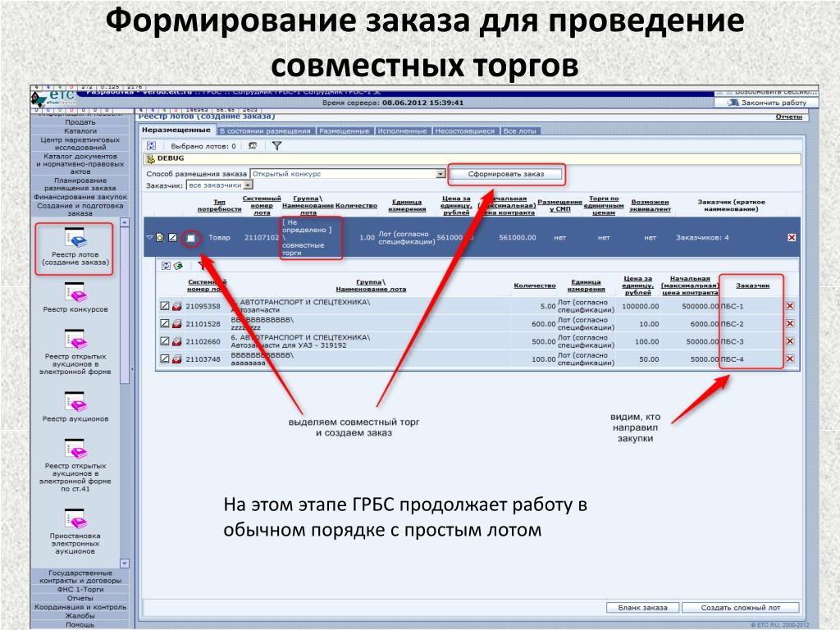Switch to Все лоты tab
840x630 pixels.
tap(519, 130)
